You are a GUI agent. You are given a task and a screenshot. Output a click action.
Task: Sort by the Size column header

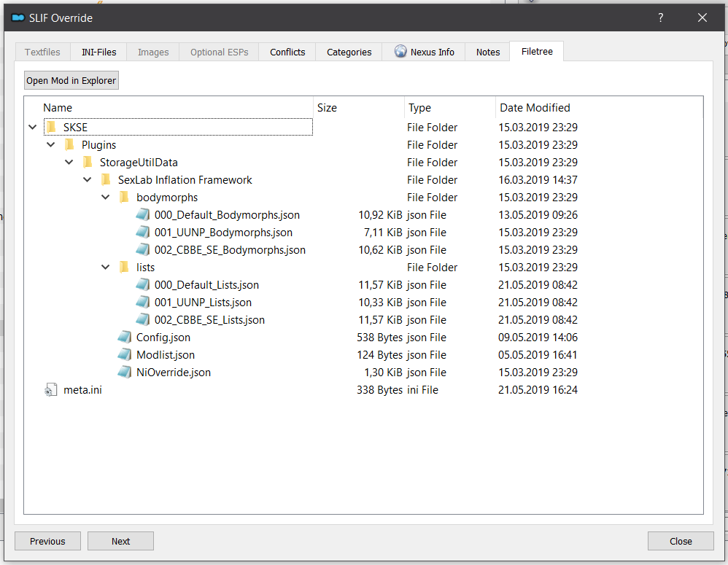[327, 108]
